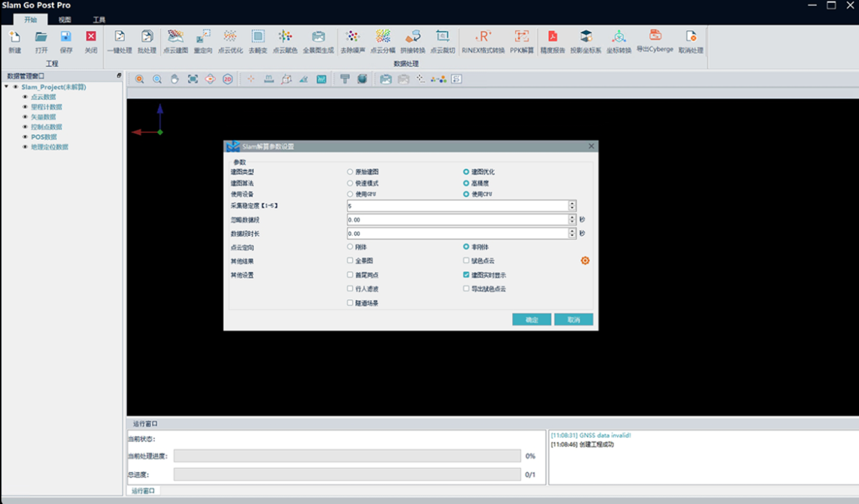
Task: Click the 采集稳定度 spinner arrows
Action: 572,206
